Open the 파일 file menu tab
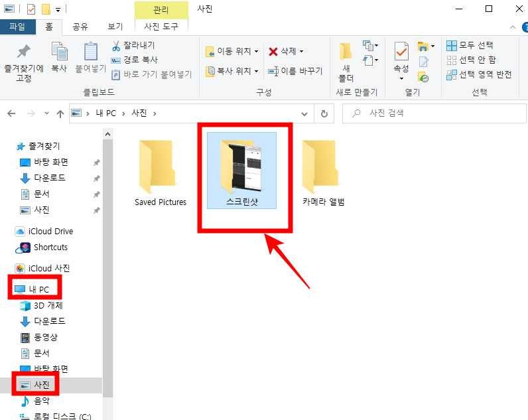Image resolution: width=528 pixels, height=420 pixels. coord(17,27)
